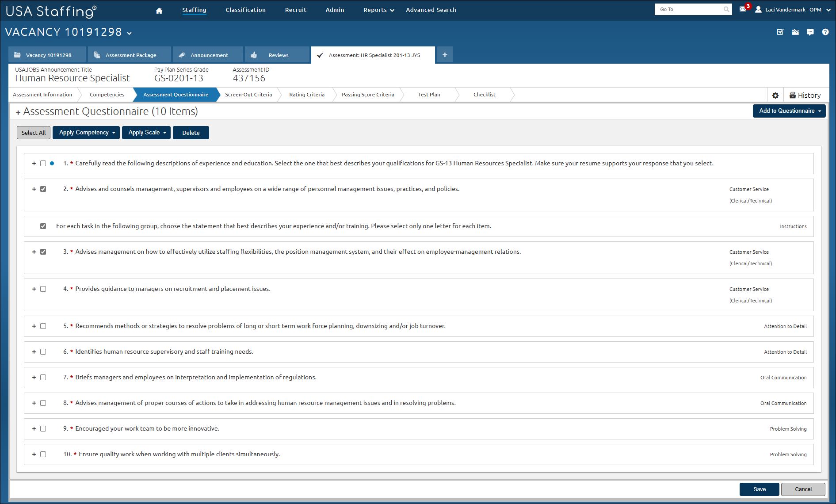
Task: Open the user account dropdown arrow next to OPM
Action: pyautogui.click(x=828, y=10)
